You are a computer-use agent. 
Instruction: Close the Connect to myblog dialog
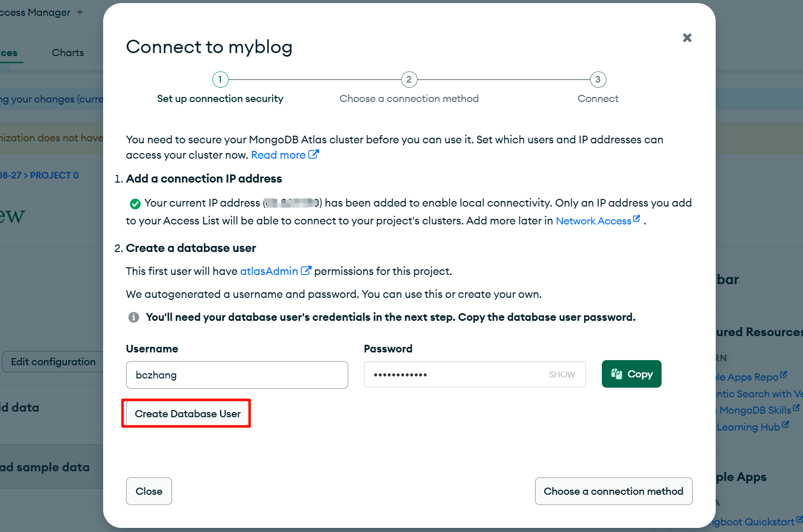click(687, 38)
